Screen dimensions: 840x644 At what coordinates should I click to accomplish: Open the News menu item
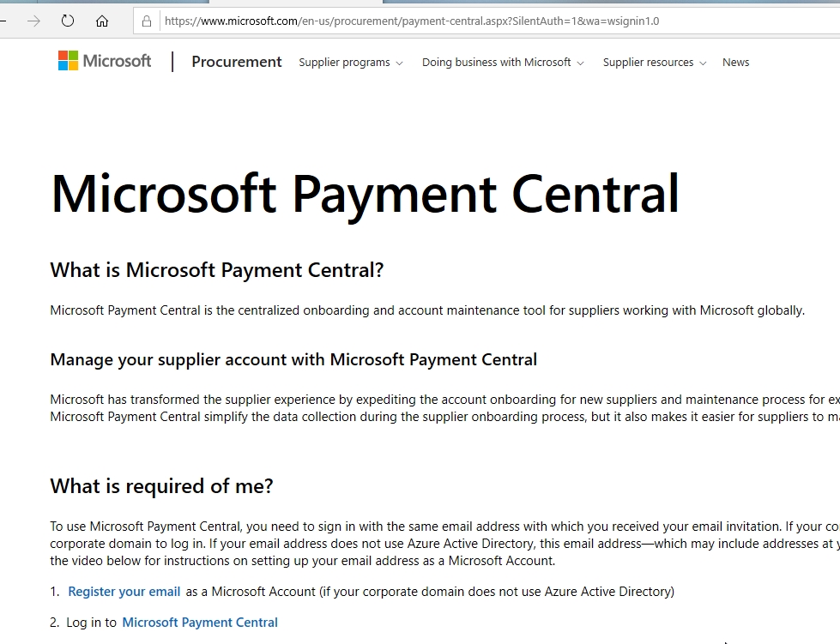[x=735, y=63]
